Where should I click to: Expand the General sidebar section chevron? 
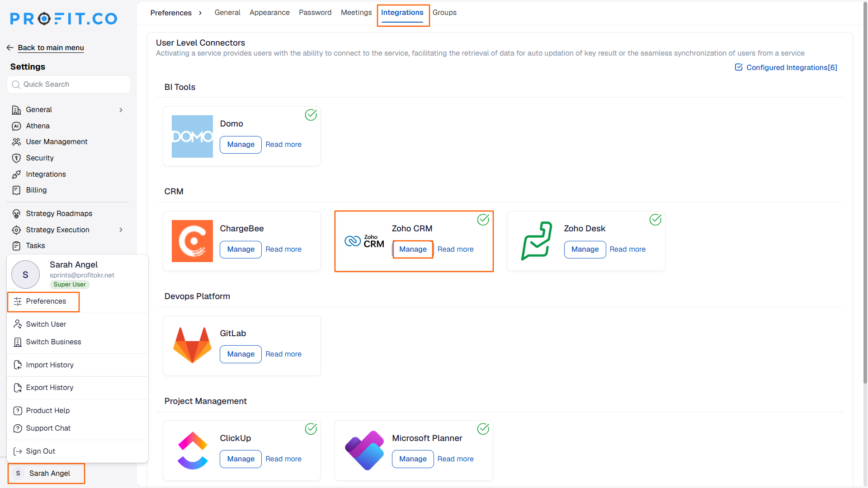click(x=121, y=110)
